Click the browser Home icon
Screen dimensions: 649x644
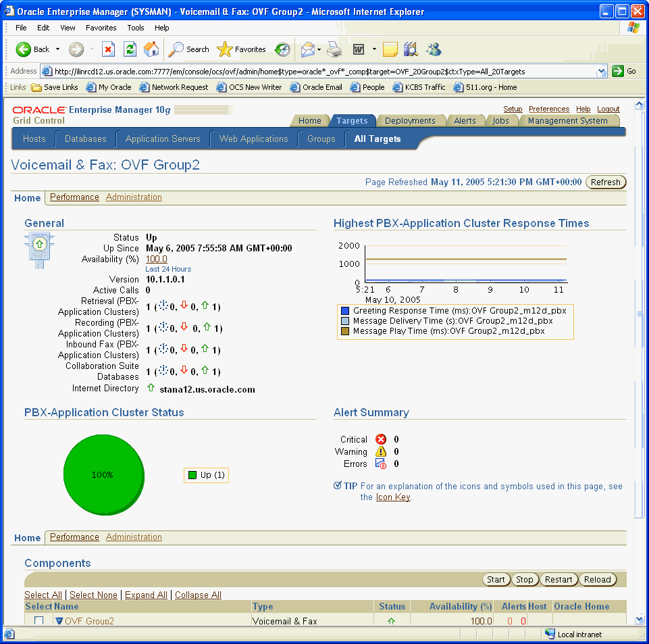tap(151, 49)
